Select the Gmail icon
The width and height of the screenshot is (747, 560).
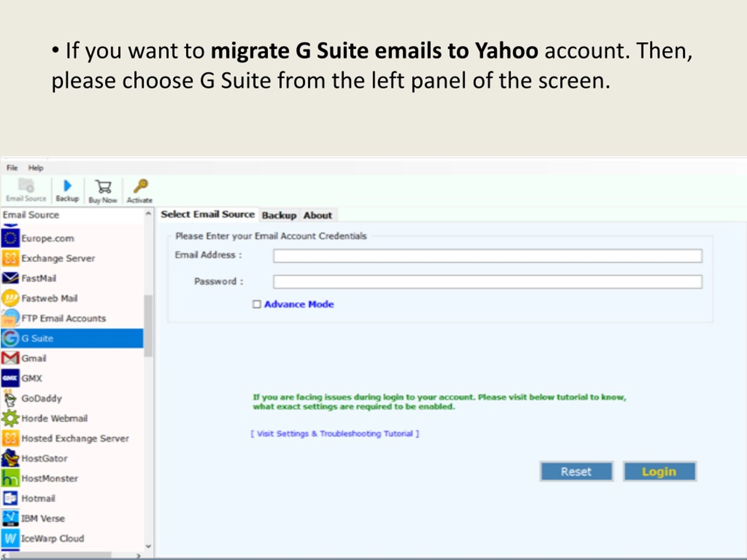coord(10,358)
